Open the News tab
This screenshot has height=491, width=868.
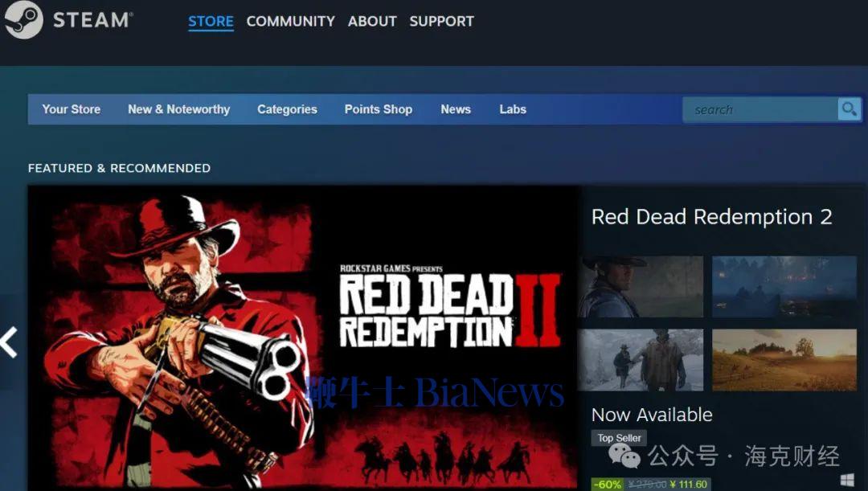[x=456, y=109]
